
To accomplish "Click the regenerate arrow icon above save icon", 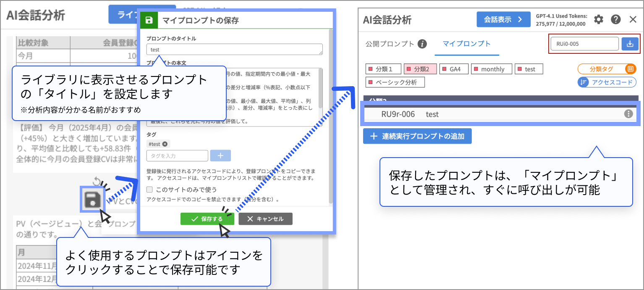I will (97, 182).
